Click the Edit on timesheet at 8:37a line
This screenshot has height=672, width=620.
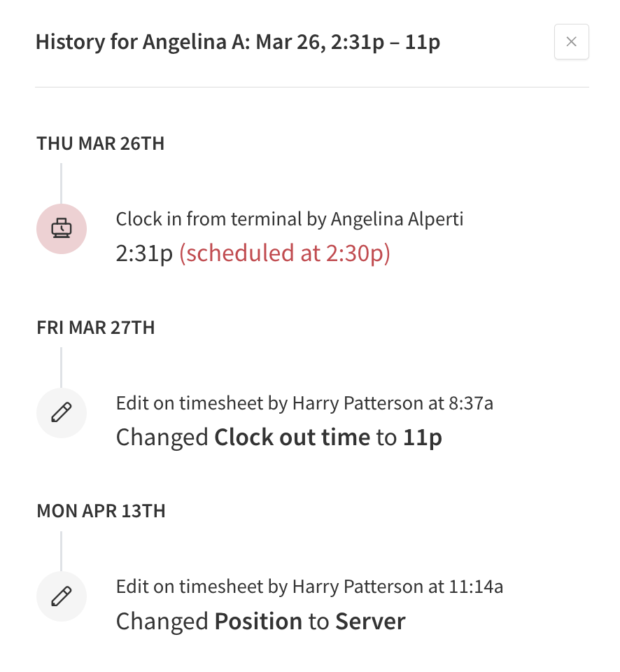coord(304,403)
